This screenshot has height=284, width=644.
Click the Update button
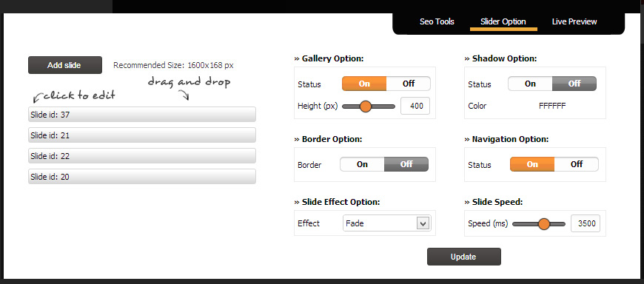pyautogui.click(x=463, y=257)
